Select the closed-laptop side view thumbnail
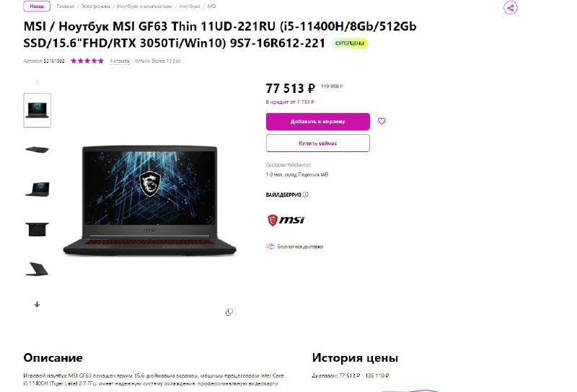The image size is (577, 392). 37,149
